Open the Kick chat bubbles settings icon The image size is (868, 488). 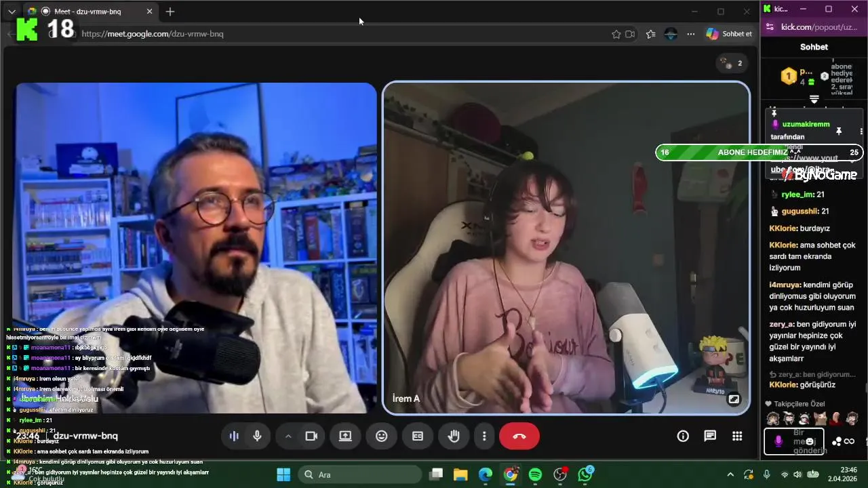[x=836, y=442]
